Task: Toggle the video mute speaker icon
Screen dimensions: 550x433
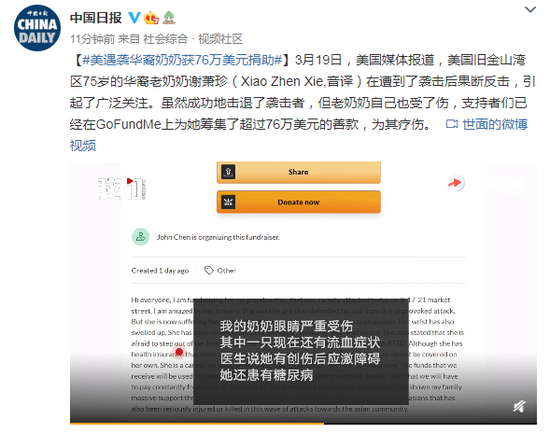Action: (519, 406)
